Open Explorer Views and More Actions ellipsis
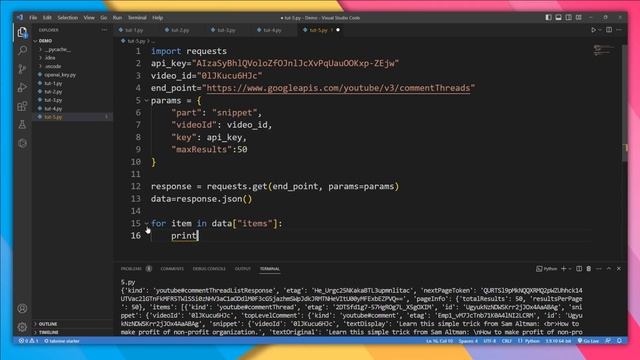Image resolution: width=640 pixels, height=360 pixels. (104, 30)
